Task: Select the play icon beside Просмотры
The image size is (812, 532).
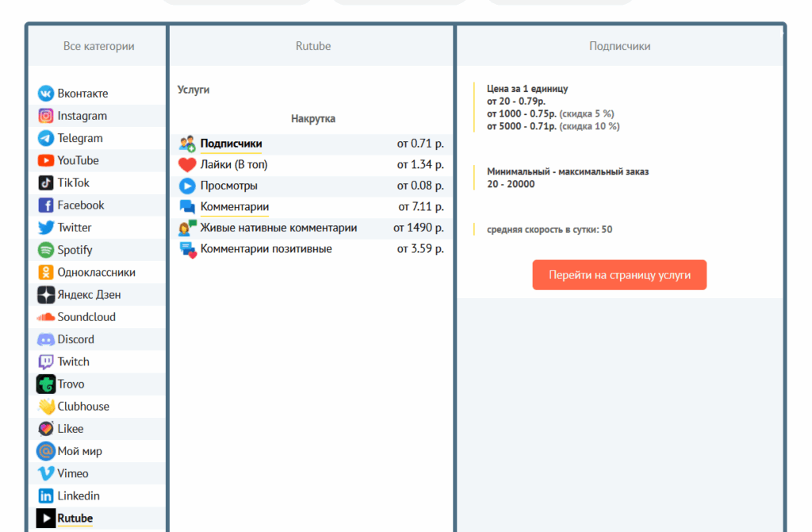Action: coord(187,186)
